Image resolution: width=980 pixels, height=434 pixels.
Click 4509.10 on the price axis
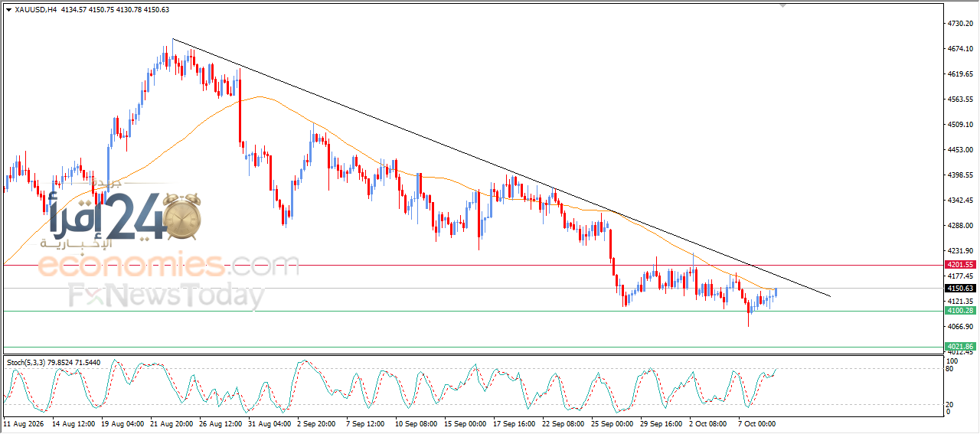point(960,125)
